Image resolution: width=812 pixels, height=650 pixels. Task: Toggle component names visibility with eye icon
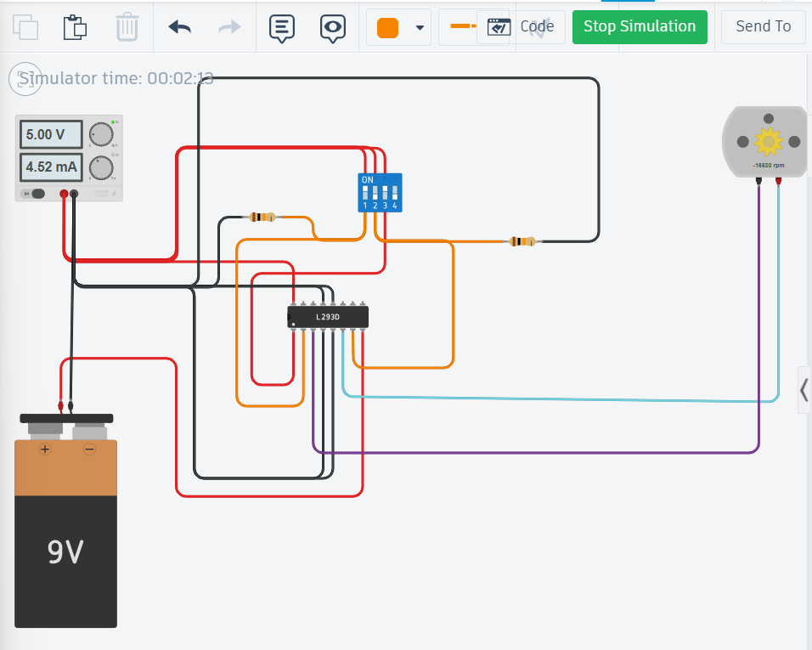[333, 26]
